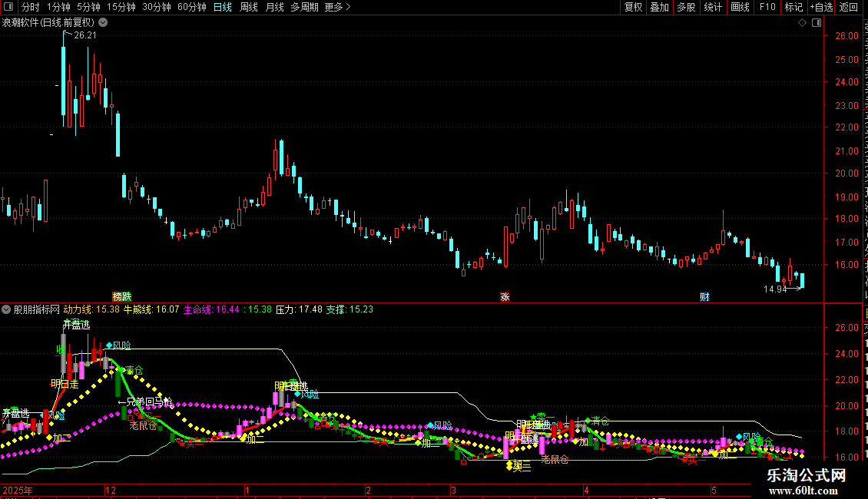Viewport: 868px width, 499px height.
Task: Select the 60分钟 period tab
Action: click(192, 7)
